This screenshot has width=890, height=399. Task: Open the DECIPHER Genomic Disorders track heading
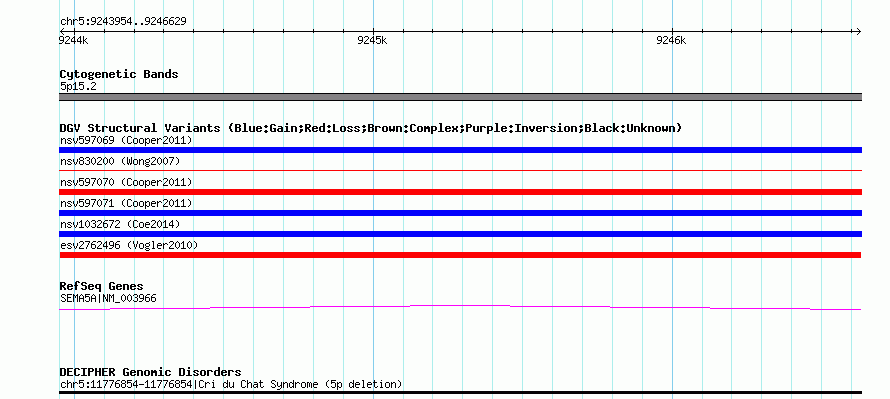(150, 372)
